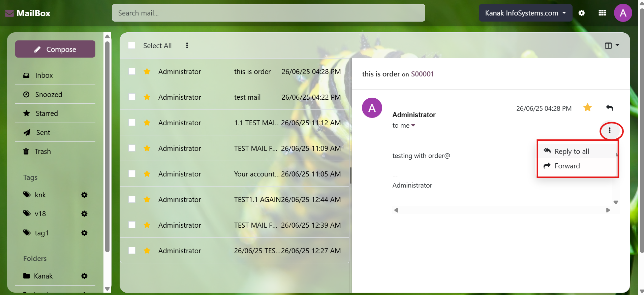
Task: Click the sender avatar in opened mail
Action: point(372,108)
